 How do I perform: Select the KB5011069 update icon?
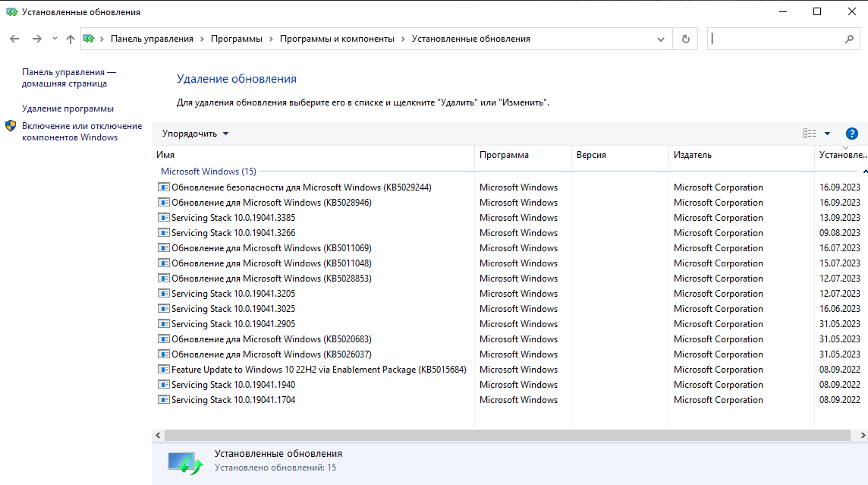point(163,248)
